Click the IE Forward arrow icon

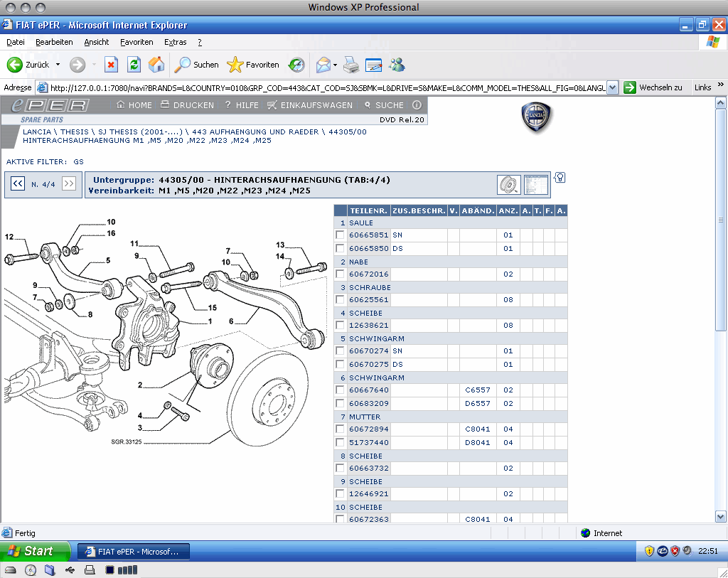click(x=77, y=65)
